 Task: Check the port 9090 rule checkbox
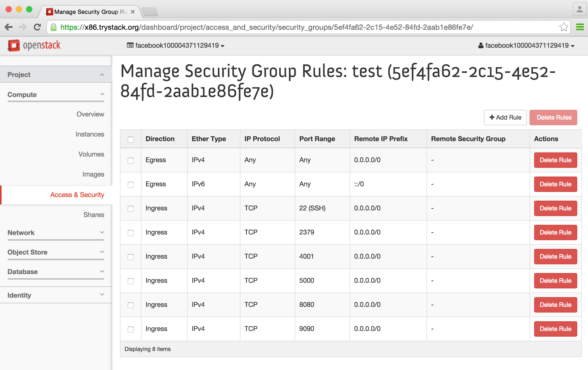tap(131, 329)
